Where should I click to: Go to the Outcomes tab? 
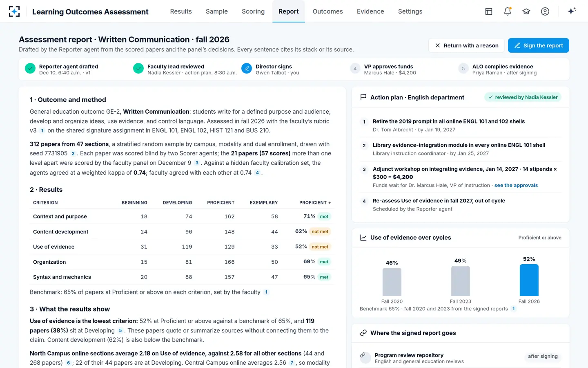tap(327, 11)
